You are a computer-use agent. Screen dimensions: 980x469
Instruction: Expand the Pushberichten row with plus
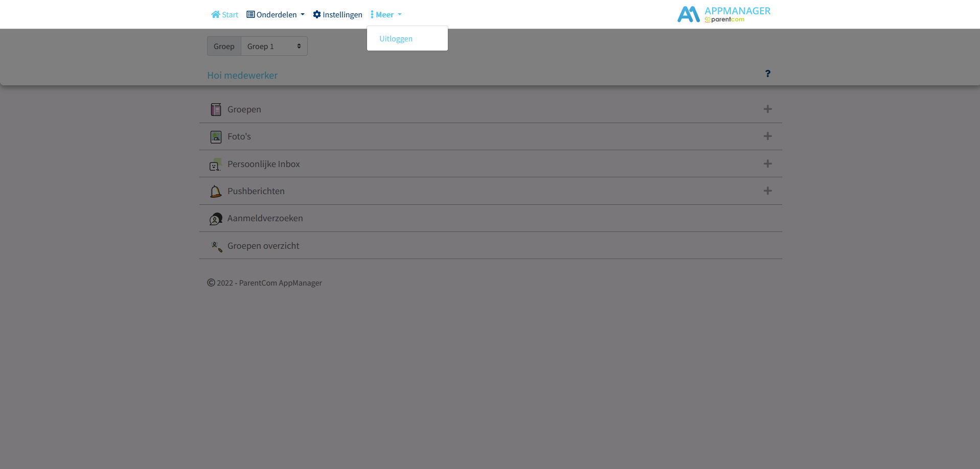[x=767, y=191]
